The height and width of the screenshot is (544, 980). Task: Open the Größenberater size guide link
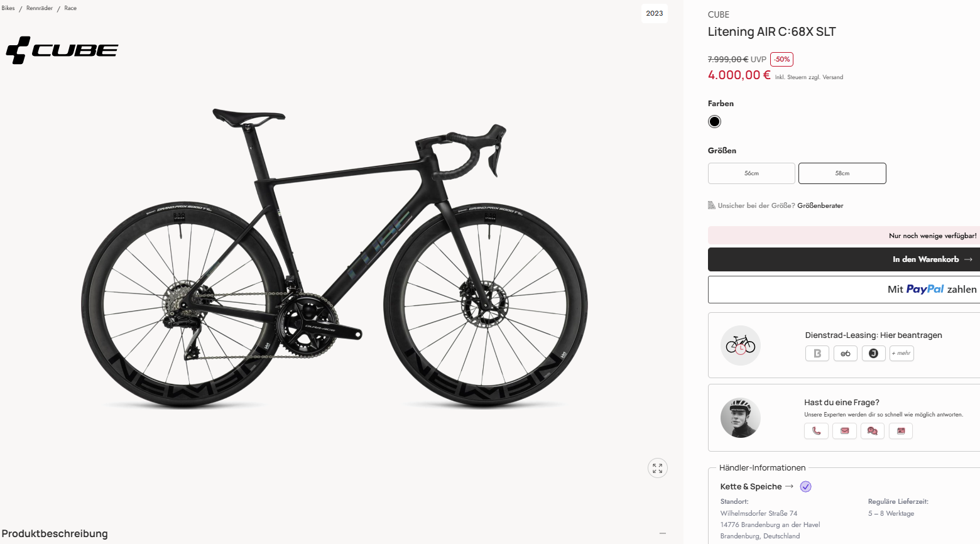point(820,205)
